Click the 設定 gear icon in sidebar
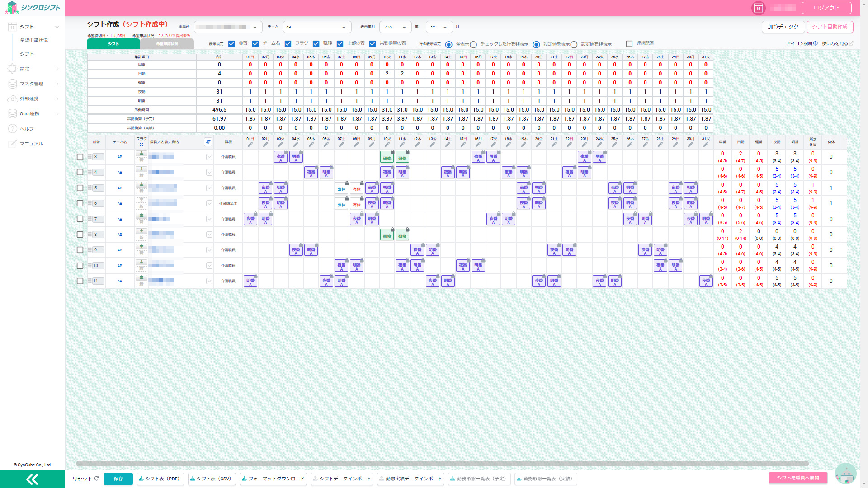The image size is (868, 488). (x=12, y=69)
